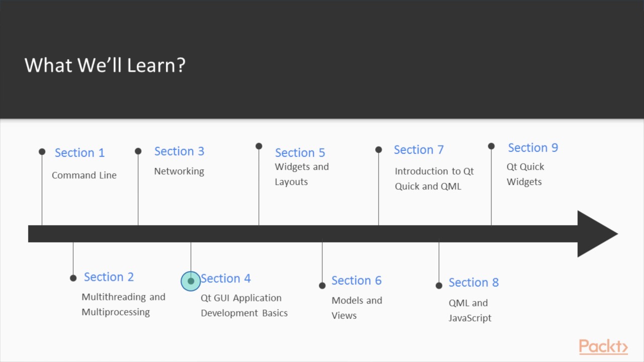Select the Section 1 heading

79,152
